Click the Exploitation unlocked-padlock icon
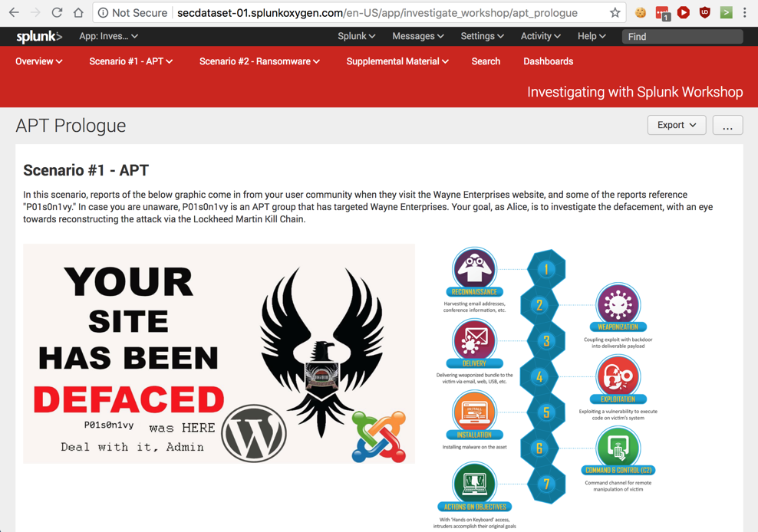This screenshot has height=532, width=758. [618, 376]
